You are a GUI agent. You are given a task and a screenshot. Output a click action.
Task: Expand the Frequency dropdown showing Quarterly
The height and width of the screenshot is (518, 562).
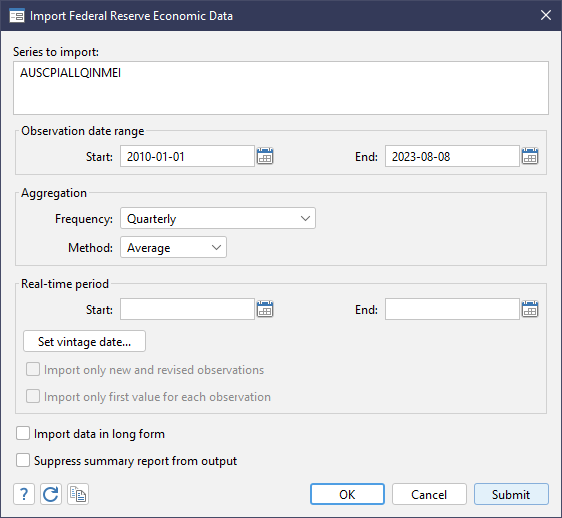(x=218, y=218)
